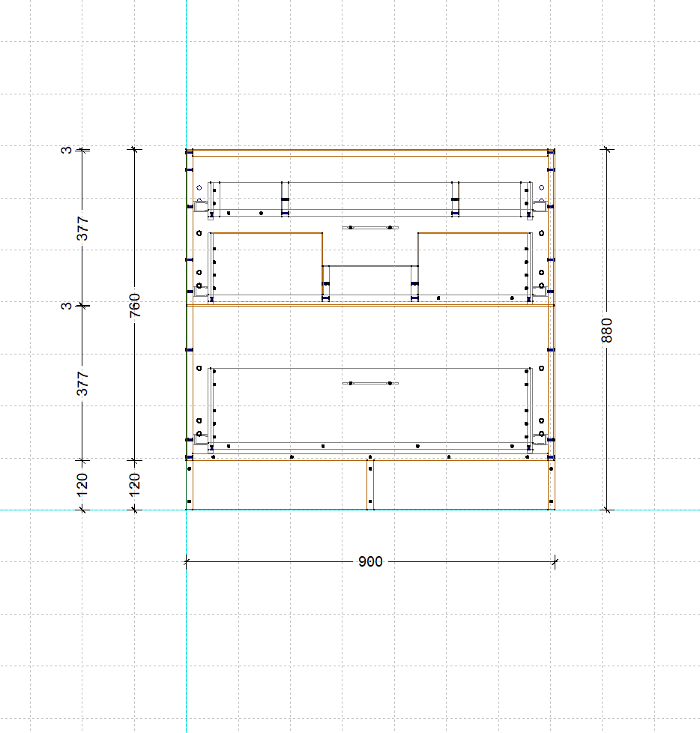The image size is (700, 733).
Task: Select the lower drawer box rectangle
Action: [x=369, y=408]
